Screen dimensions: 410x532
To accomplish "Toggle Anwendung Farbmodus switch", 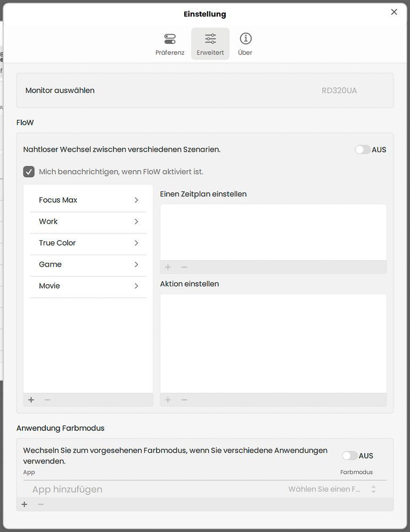I will click(349, 456).
